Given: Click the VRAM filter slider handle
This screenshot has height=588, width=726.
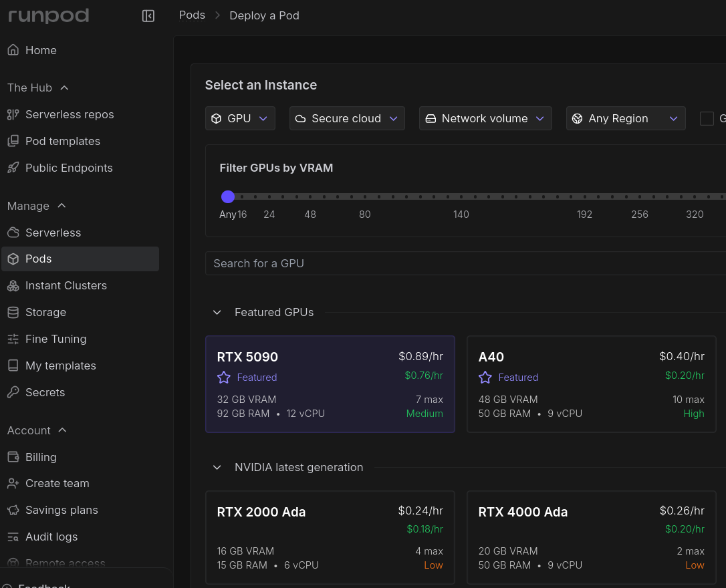Looking at the screenshot, I should [x=228, y=196].
